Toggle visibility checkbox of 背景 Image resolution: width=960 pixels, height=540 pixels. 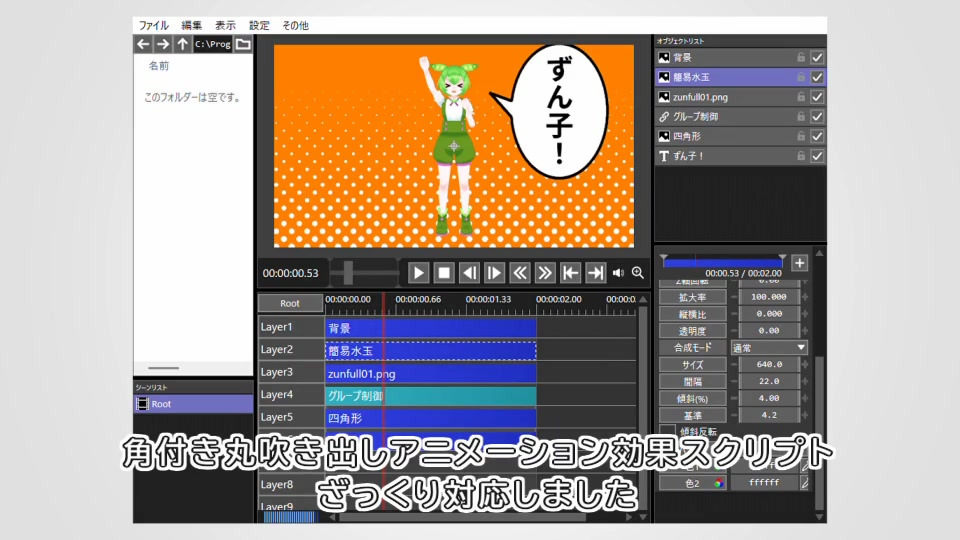tap(817, 58)
